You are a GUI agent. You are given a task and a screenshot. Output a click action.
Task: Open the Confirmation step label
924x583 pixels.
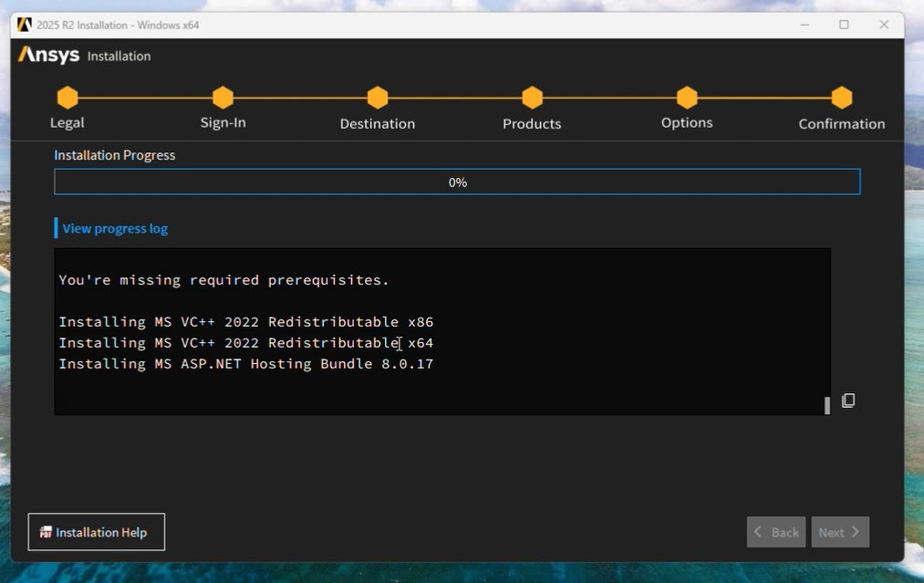point(841,124)
